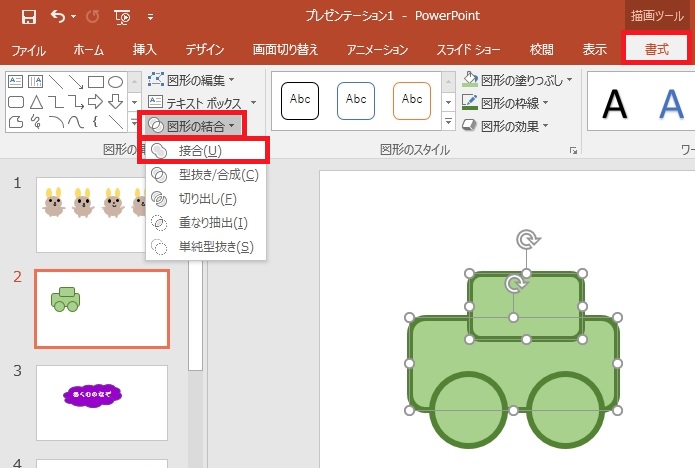Expand the shapes gallery More button
695x468 pixels.
click(x=134, y=121)
